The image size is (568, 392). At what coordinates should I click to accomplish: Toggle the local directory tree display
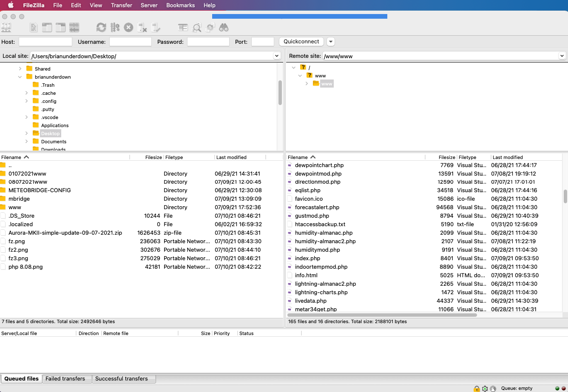(47, 28)
